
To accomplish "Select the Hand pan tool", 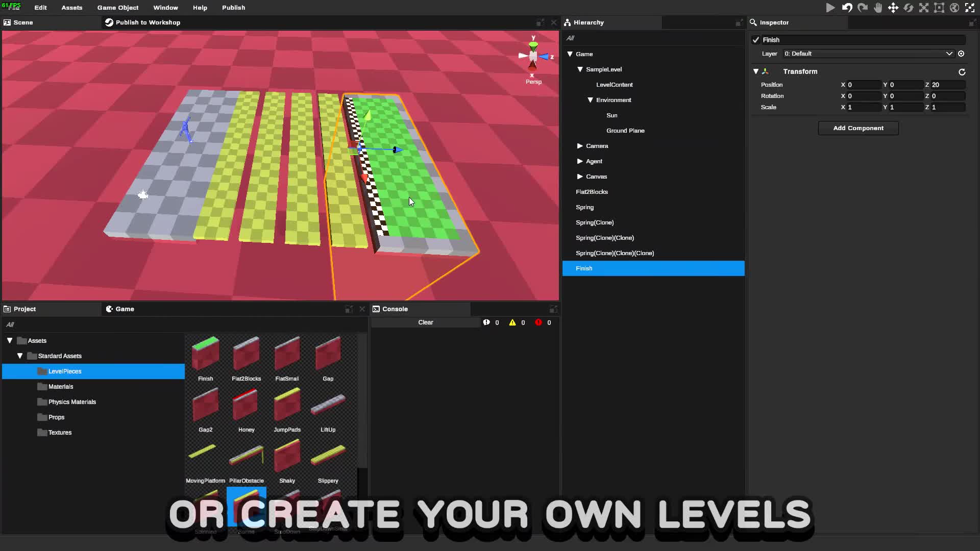I will click(x=878, y=8).
